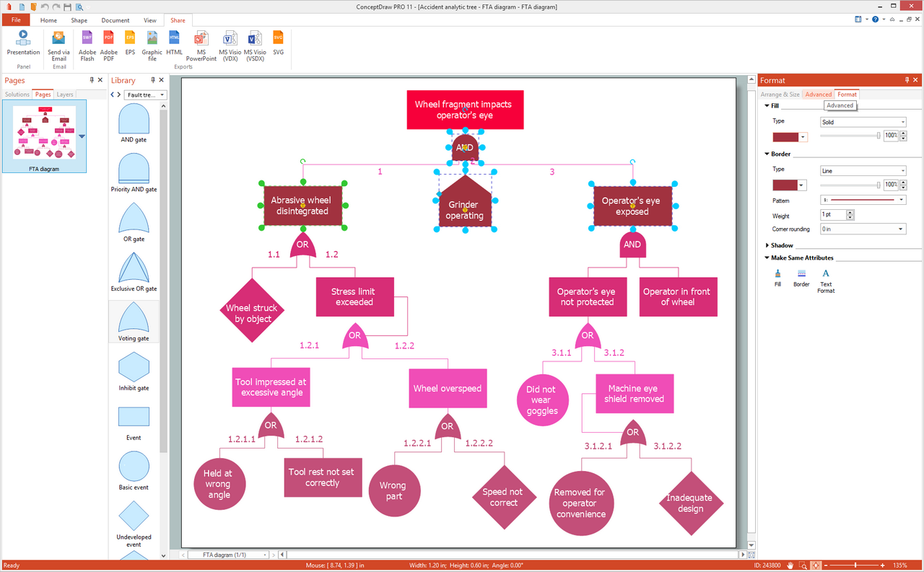Click the File button

pos(16,20)
